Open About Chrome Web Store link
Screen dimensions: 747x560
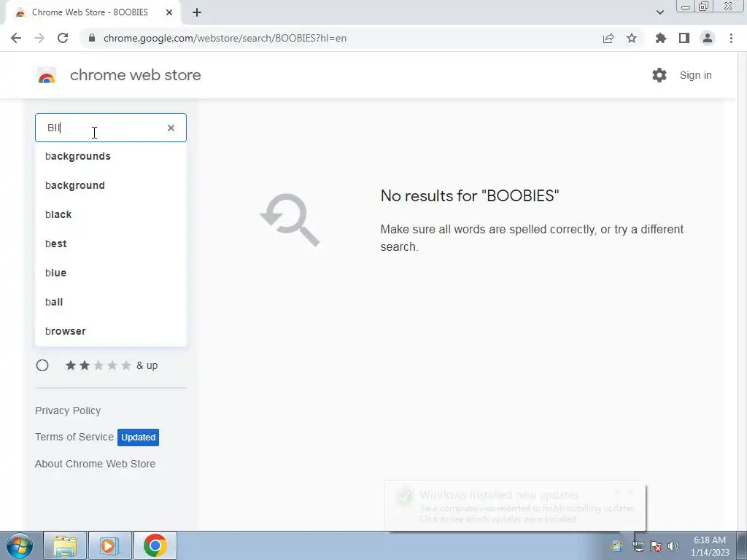point(96,464)
